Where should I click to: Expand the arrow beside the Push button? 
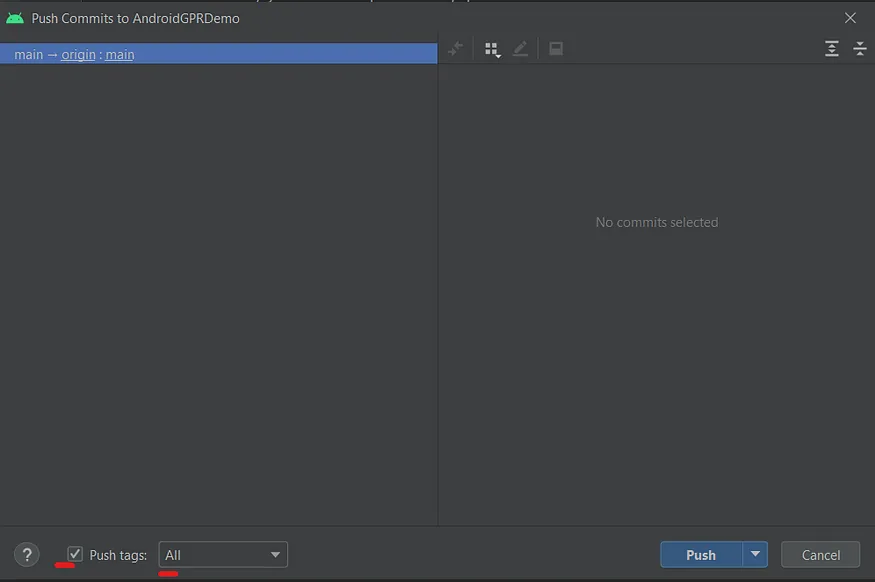pyautogui.click(x=755, y=555)
